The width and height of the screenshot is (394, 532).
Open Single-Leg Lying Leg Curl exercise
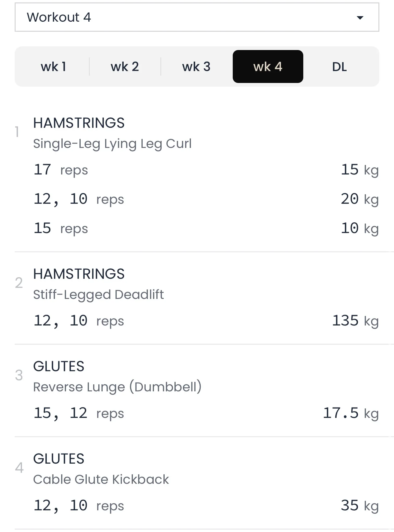coord(112,144)
